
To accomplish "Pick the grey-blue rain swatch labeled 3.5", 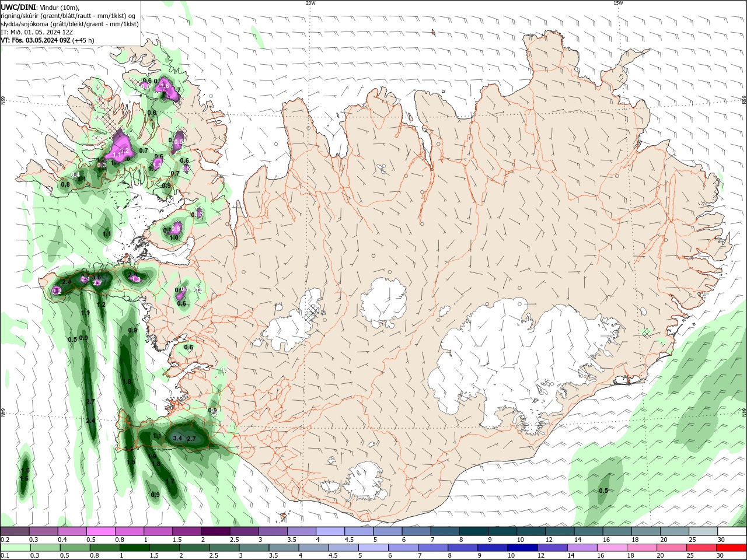I will pyautogui.click(x=284, y=548).
